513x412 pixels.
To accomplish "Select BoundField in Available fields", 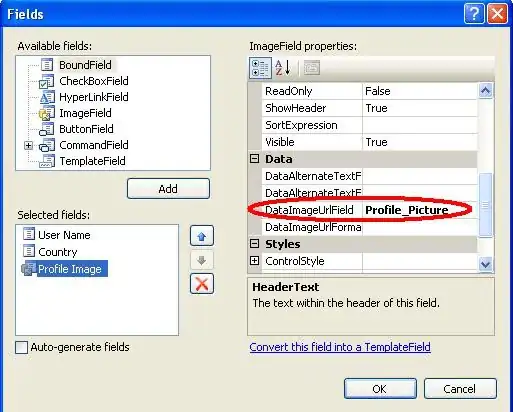I will 85,65.
